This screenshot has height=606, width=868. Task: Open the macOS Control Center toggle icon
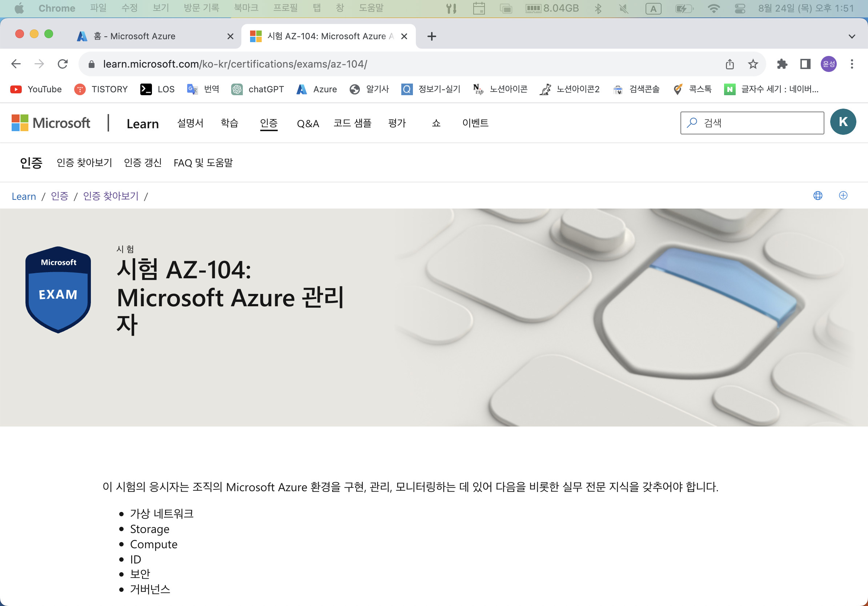point(739,8)
